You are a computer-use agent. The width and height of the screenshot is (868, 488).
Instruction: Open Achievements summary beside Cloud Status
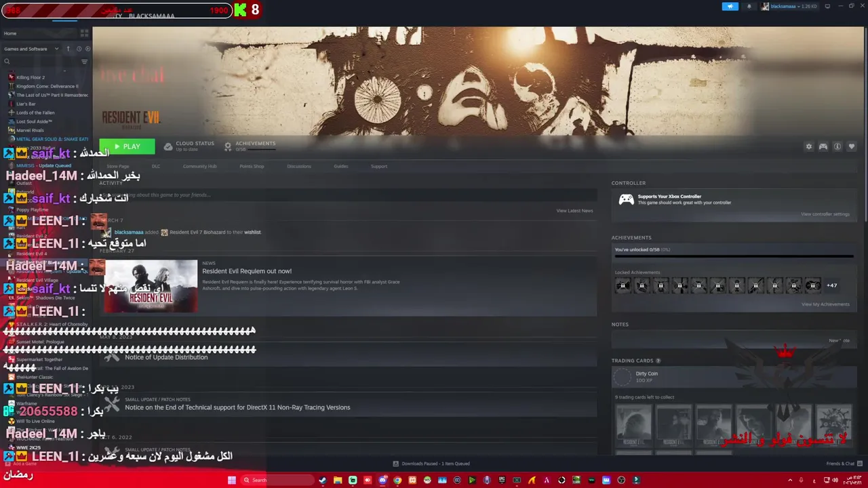coord(250,146)
